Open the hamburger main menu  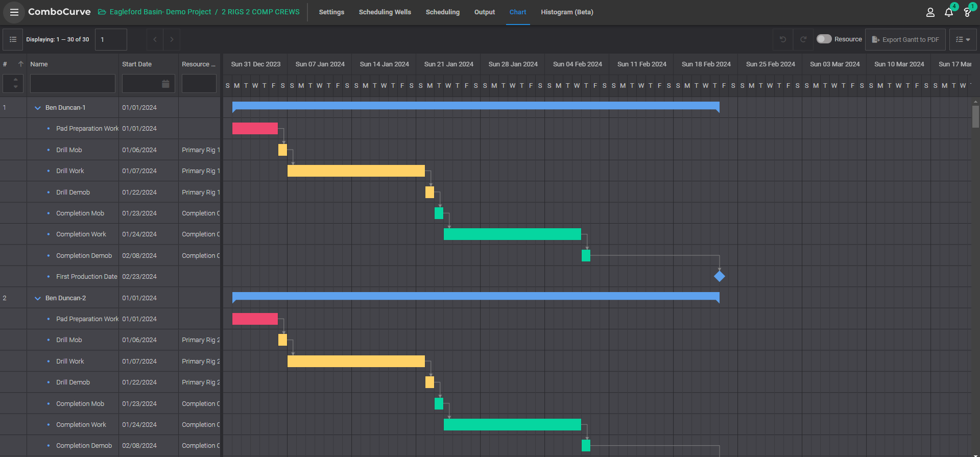click(x=14, y=12)
